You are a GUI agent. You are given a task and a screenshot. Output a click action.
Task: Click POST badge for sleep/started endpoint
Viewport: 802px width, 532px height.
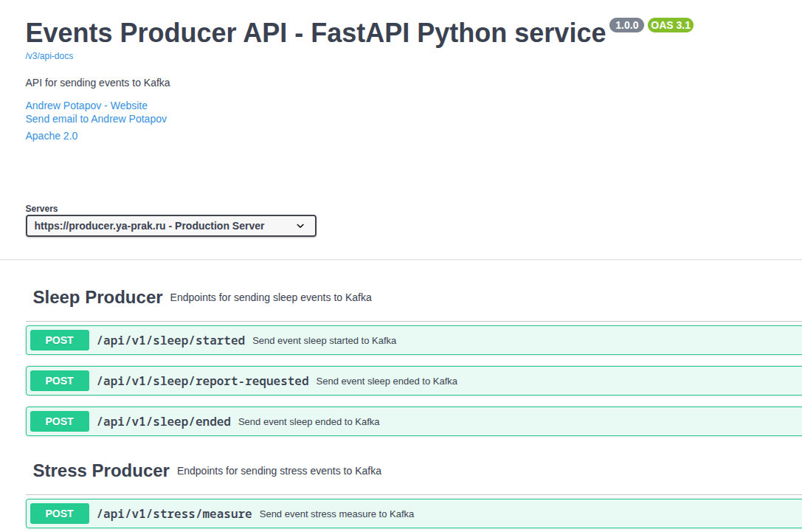point(60,340)
